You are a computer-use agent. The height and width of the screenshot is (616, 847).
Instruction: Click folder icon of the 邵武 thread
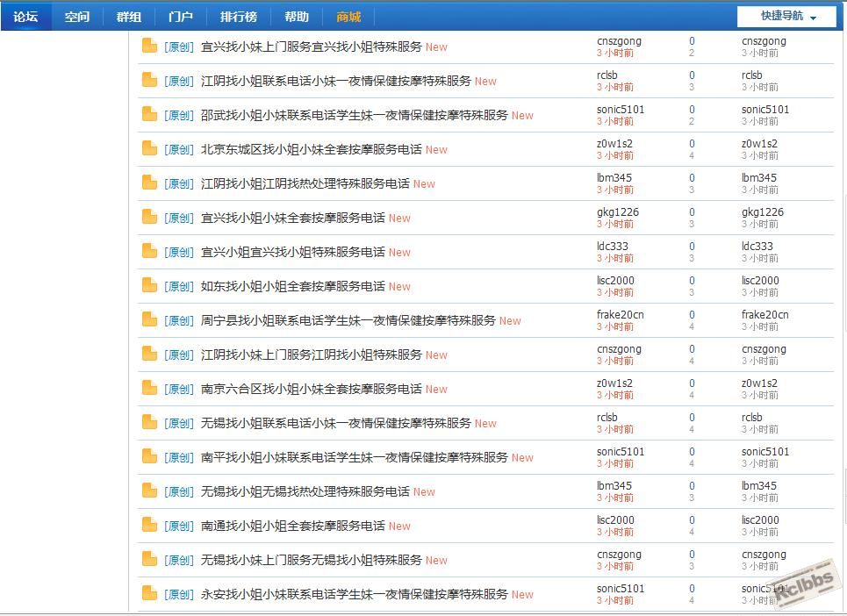pyautogui.click(x=149, y=114)
